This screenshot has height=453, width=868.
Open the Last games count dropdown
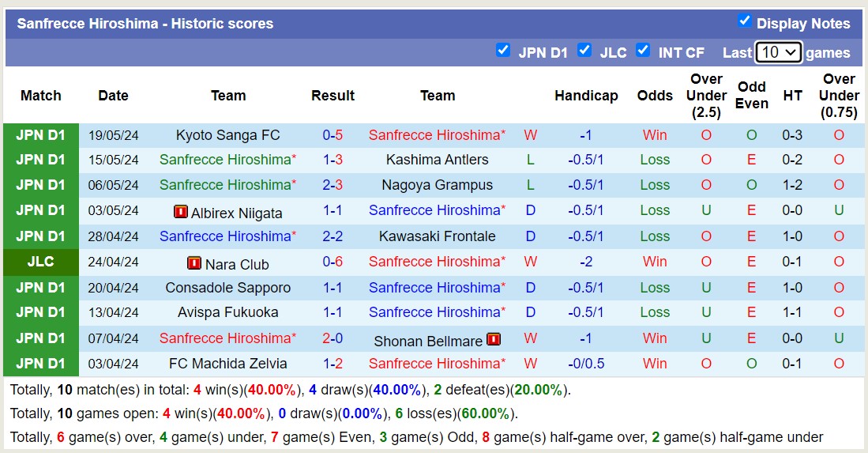[778, 52]
